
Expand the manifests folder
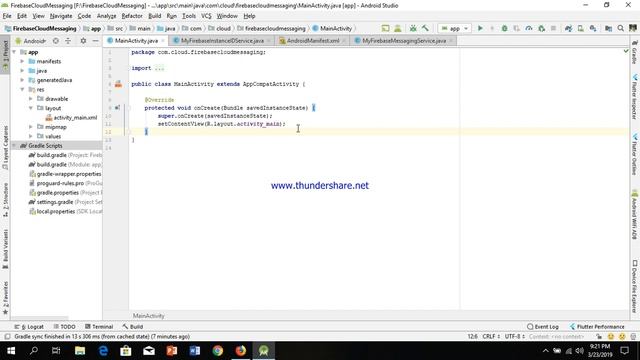22,61
